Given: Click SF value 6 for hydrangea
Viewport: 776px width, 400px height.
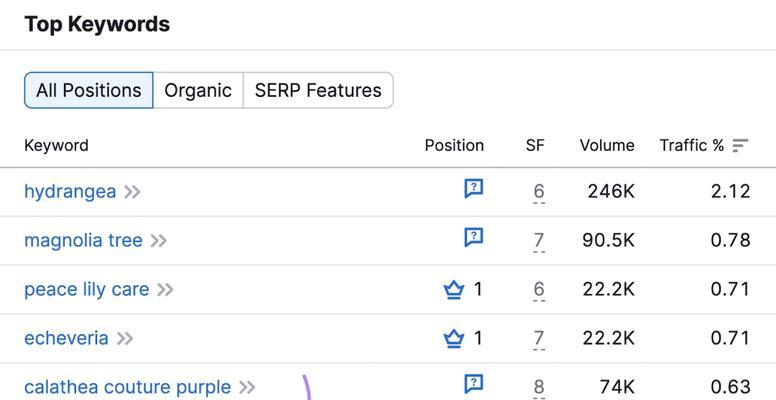Looking at the screenshot, I should [539, 192].
